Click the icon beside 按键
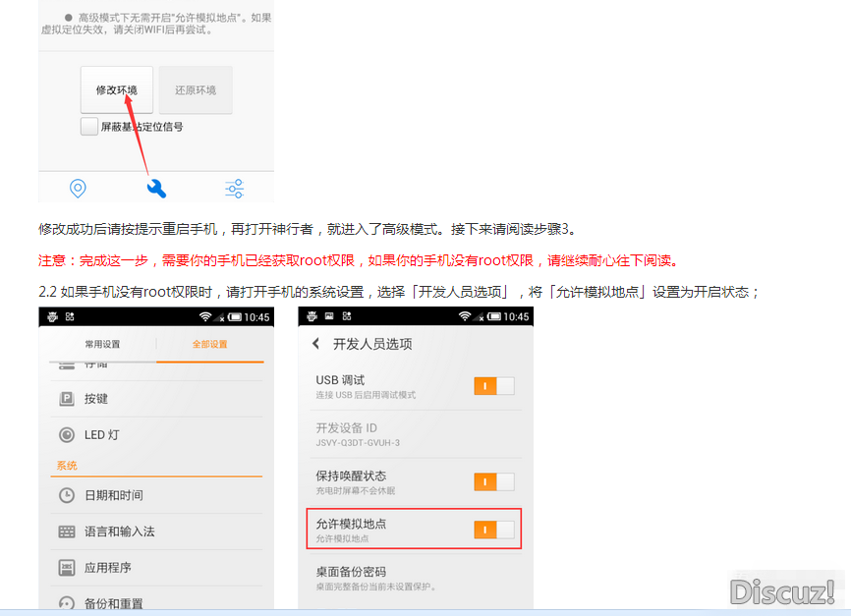Image resolution: width=851 pixels, height=616 pixels. [67, 399]
